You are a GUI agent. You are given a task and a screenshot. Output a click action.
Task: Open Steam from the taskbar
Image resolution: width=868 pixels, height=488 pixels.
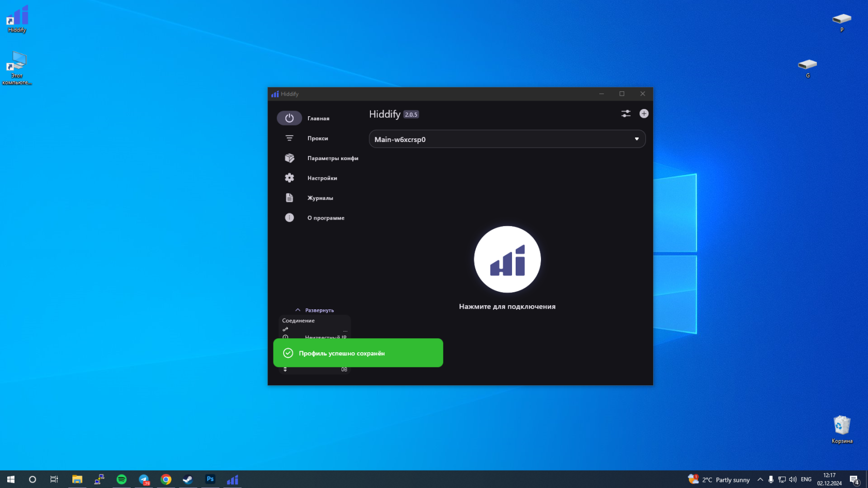coord(188,479)
